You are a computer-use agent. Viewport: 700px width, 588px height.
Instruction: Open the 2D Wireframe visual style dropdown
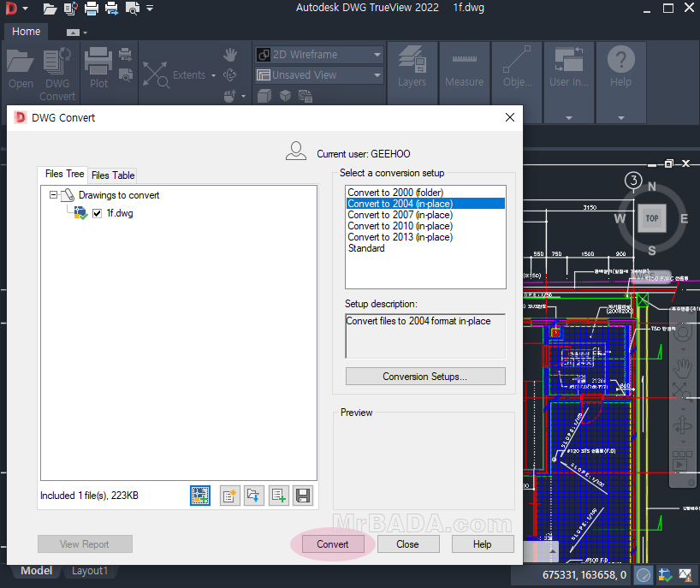319,55
